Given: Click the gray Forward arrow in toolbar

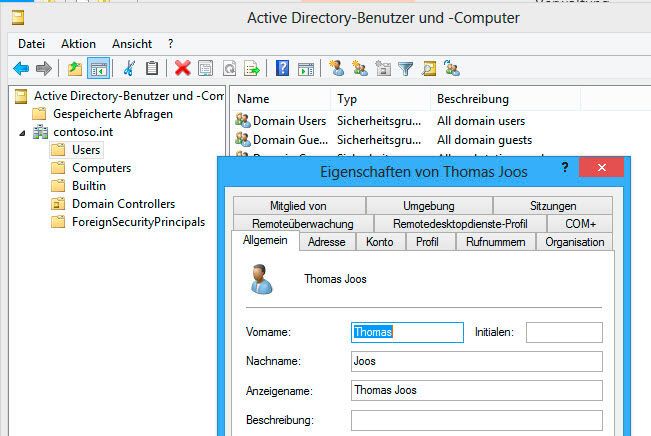Looking at the screenshot, I should tap(44, 69).
